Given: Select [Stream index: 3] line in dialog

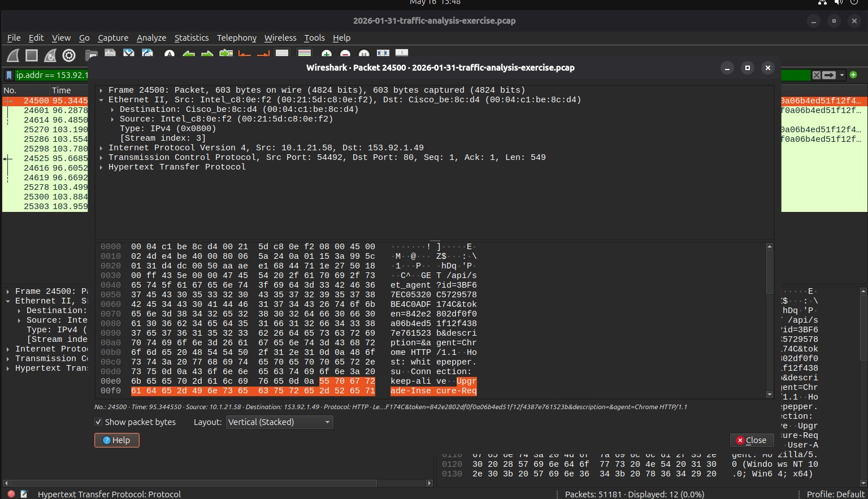Looking at the screenshot, I should [163, 138].
